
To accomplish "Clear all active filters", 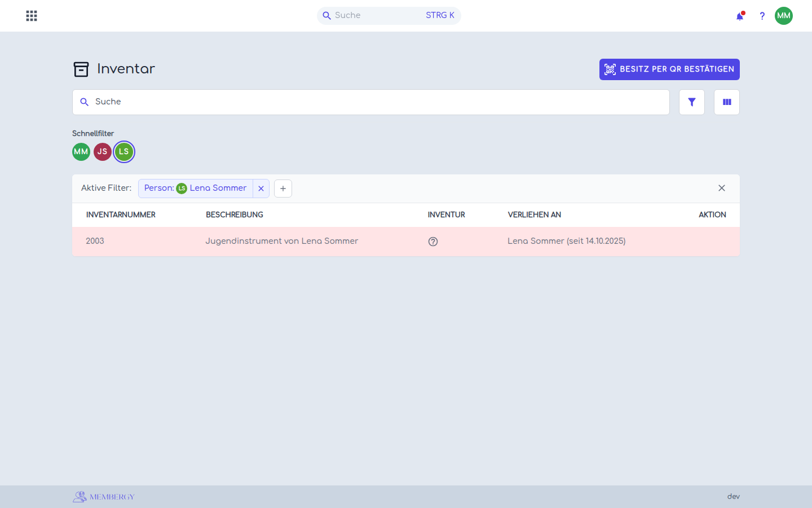I will coord(722,188).
